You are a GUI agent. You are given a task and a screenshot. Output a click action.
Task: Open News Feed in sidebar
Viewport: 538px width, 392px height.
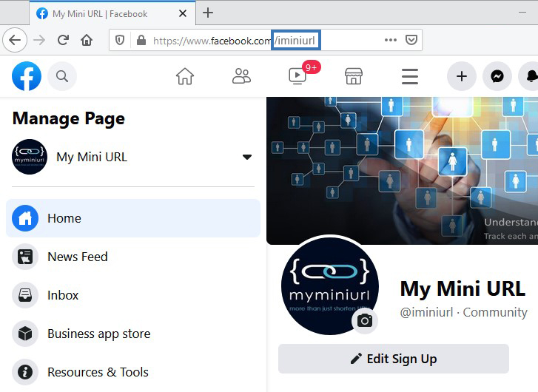click(x=133, y=257)
